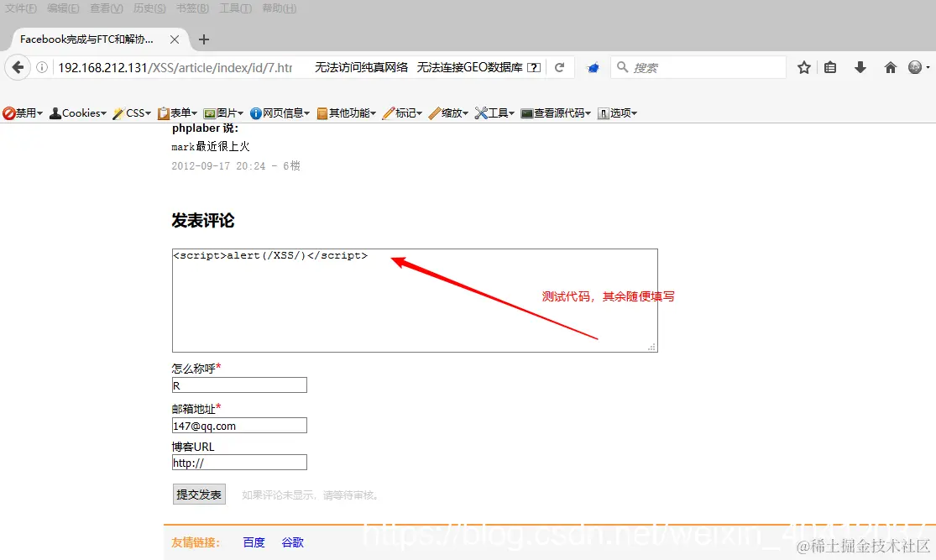936x560 pixels.
Task: Click the blue extension icon beside reload
Action: pyautogui.click(x=593, y=68)
